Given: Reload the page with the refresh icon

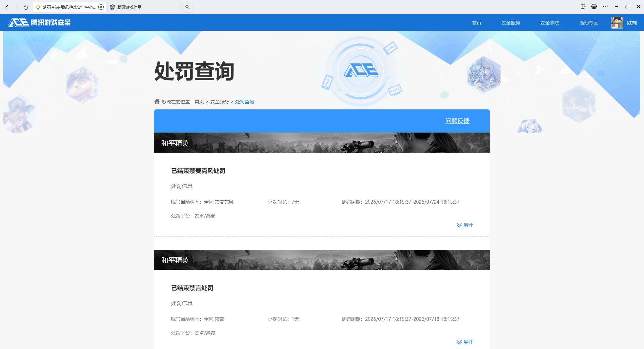Looking at the screenshot, I should 26,7.
